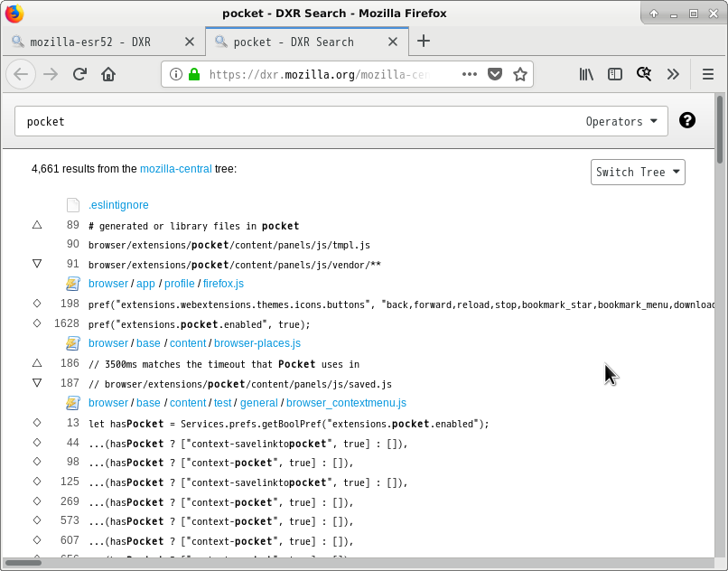
Task: Click line number 573
Action: 70,520
